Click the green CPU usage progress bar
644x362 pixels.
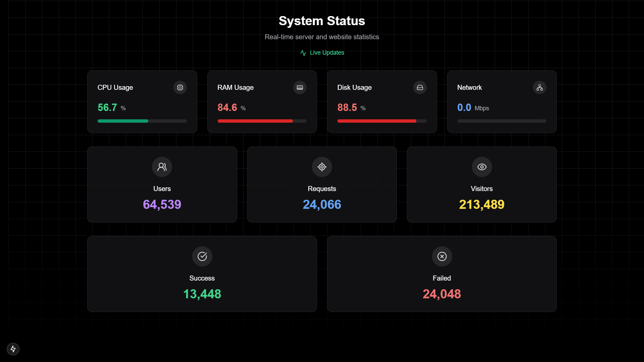pyautogui.click(x=123, y=121)
